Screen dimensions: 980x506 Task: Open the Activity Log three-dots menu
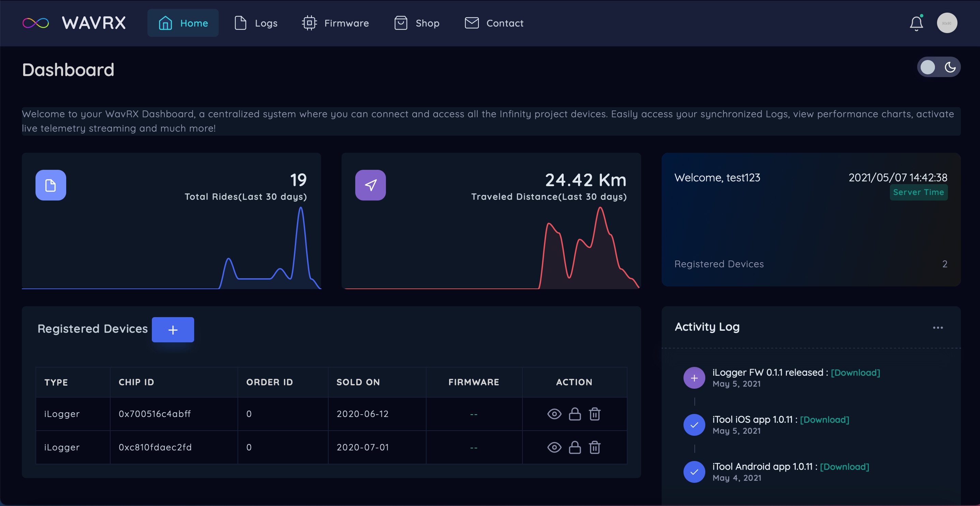click(937, 328)
